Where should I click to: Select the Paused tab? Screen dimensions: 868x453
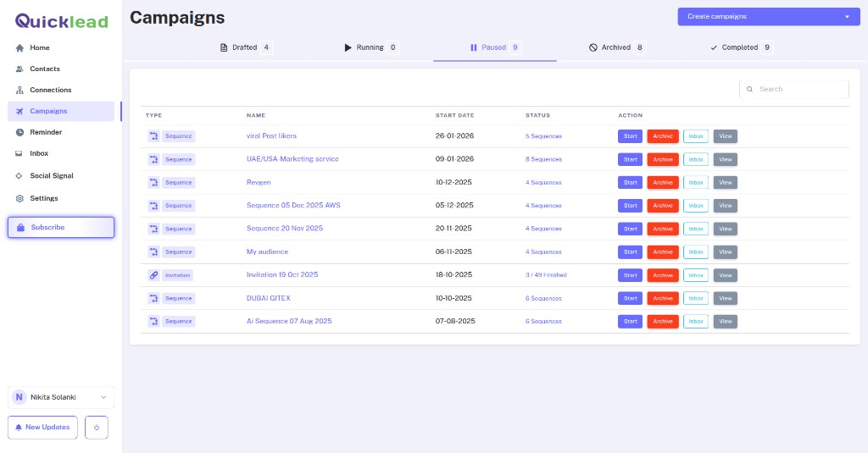pos(495,47)
